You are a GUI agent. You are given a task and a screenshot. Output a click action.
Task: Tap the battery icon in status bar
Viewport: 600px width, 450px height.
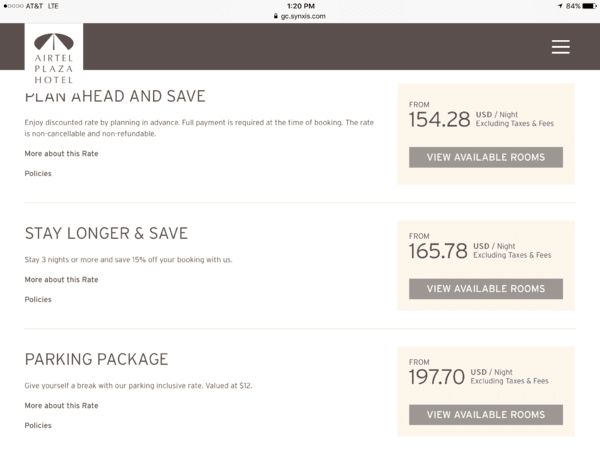[589, 6]
